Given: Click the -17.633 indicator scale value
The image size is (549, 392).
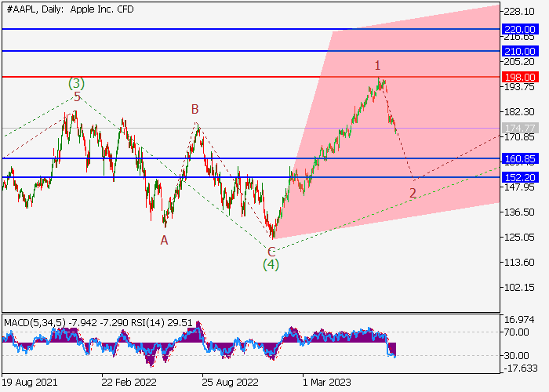Looking at the screenshot, I should click(519, 368).
